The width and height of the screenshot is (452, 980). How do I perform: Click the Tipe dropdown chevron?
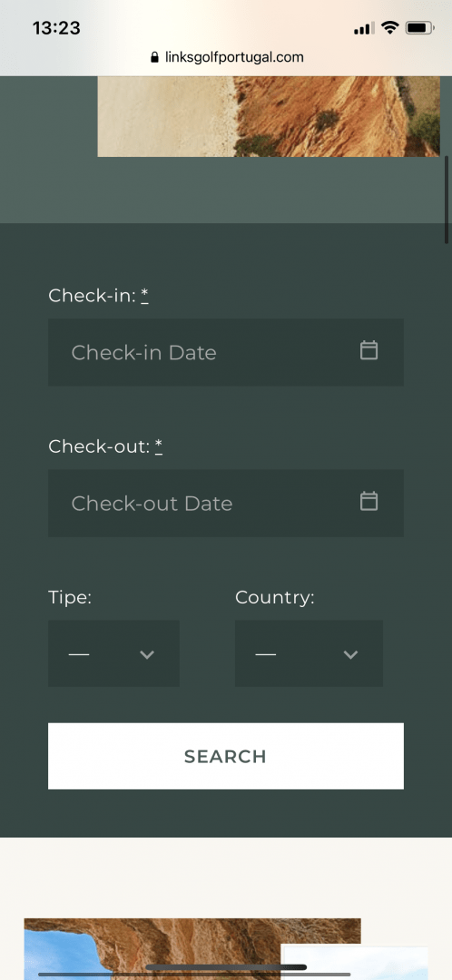(x=147, y=654)
